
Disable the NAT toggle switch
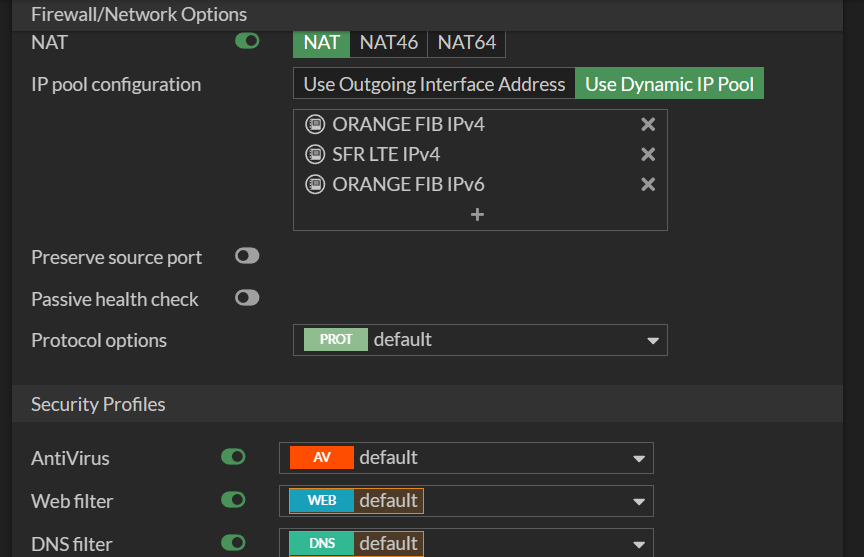click(247, 41)
